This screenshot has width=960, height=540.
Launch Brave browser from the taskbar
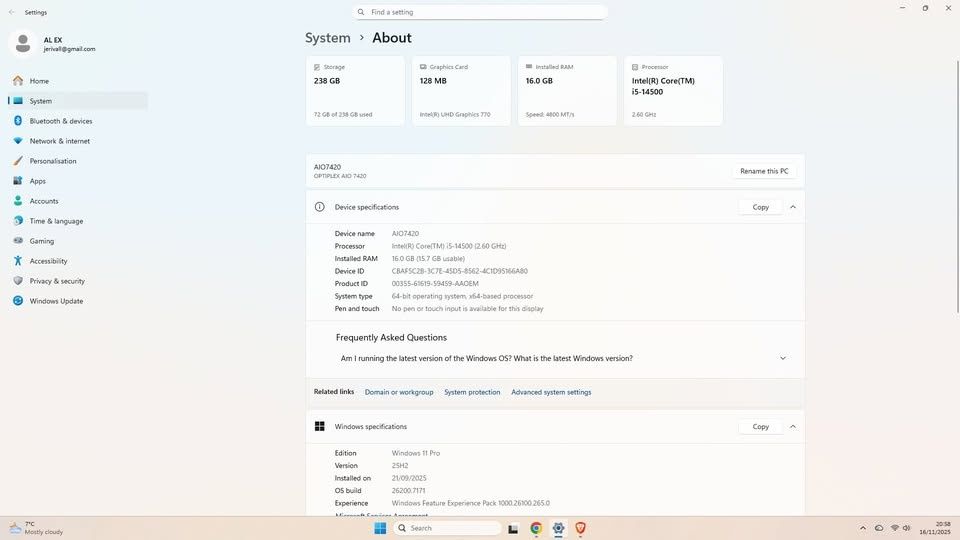[x=580, y=528]
